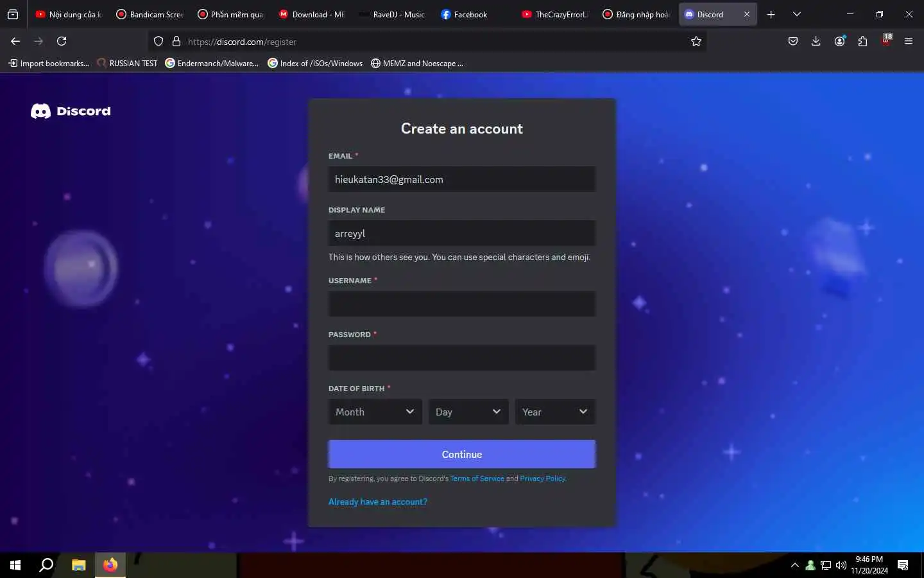Switch to the RaveDJ - Music tab
The height and width of the screenshot is (578, 924).
(x=393, y=14)
